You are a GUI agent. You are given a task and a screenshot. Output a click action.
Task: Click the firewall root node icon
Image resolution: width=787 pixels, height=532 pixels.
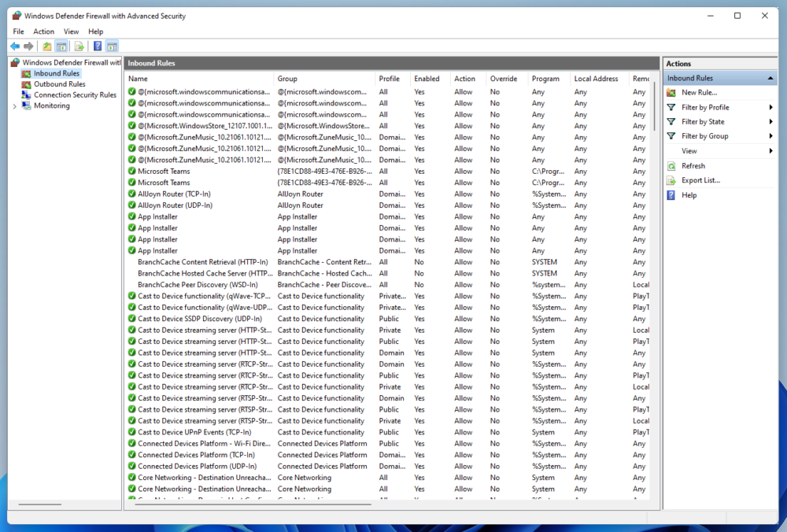pos(15,62)
